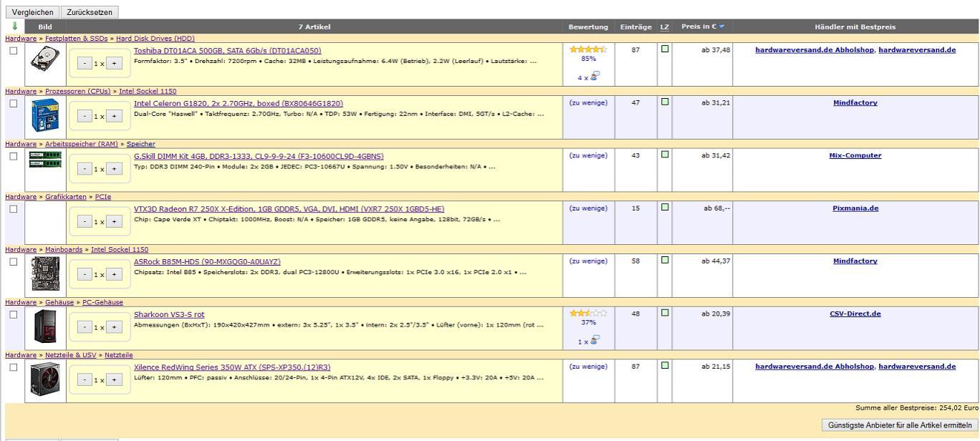Toggle LZ availability box for Celeron row
This screenshot has height=441, width=980.
tap(665, 102)
